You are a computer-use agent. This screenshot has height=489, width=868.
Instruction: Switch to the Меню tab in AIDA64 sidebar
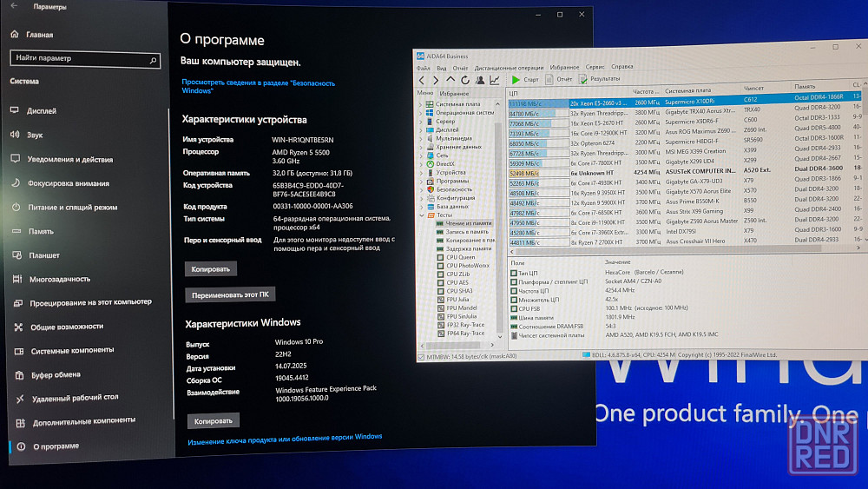pos(425,93)
